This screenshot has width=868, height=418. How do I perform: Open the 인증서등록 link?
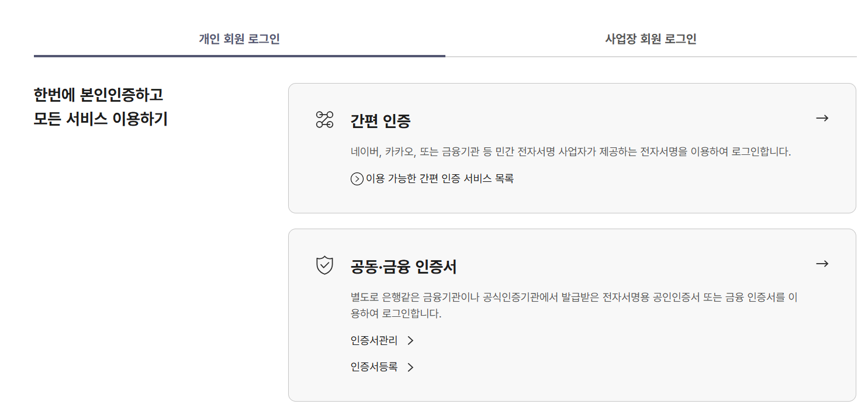(382, 367)
